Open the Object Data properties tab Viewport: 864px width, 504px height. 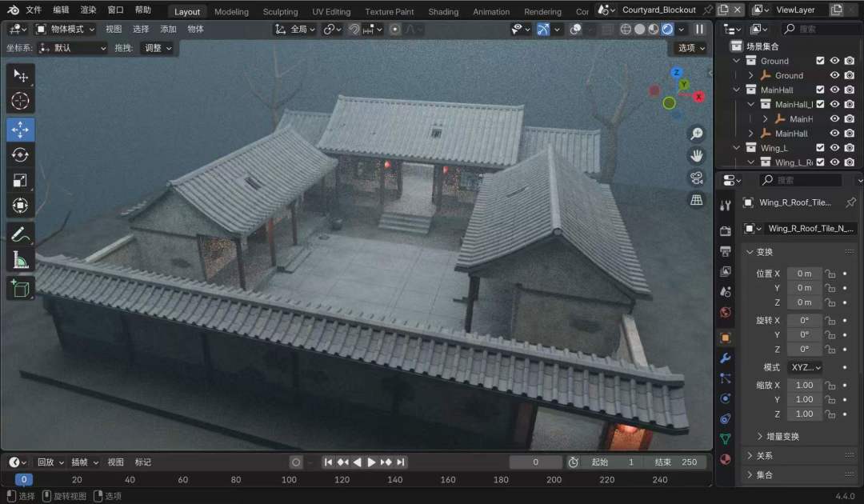pos(726,439)
